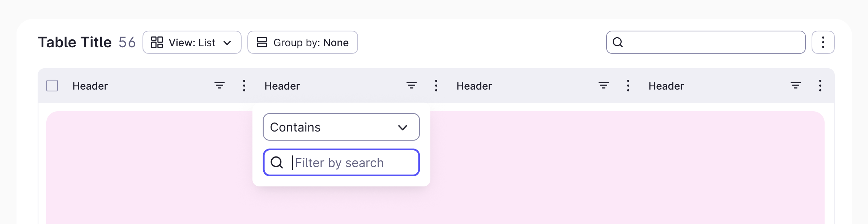This screenshot has height=224, width=868.
Task: Open the Group by: None selector
Action: pyautogui.click(x=302, y=42)
